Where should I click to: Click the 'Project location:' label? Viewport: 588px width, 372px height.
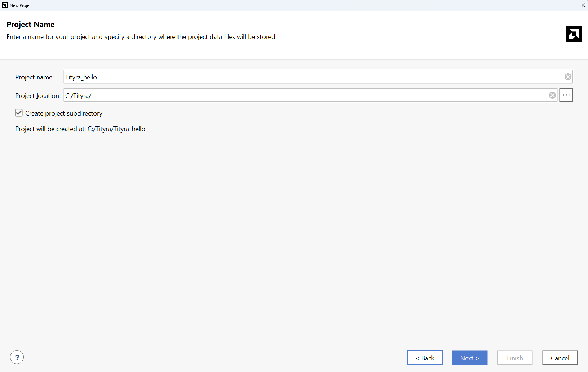pos(38,96)
